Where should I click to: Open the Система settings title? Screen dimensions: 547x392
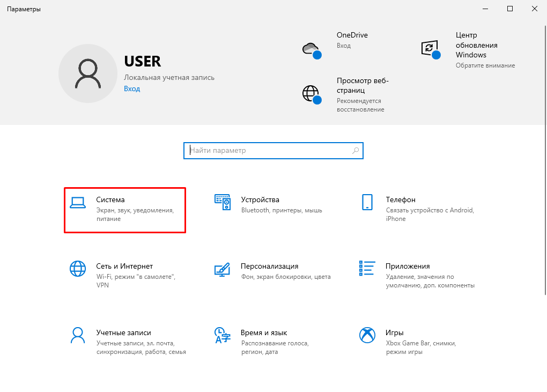coord(110,200)
